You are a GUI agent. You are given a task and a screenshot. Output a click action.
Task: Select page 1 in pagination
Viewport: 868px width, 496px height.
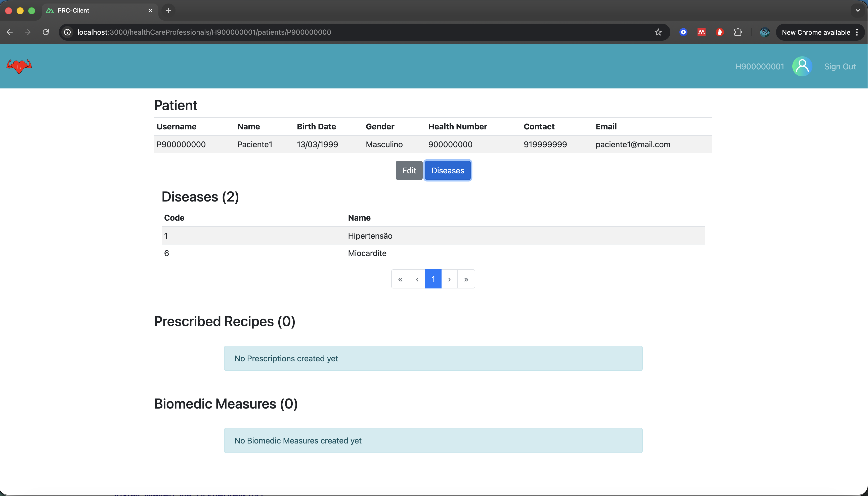[x=433, y=279]
